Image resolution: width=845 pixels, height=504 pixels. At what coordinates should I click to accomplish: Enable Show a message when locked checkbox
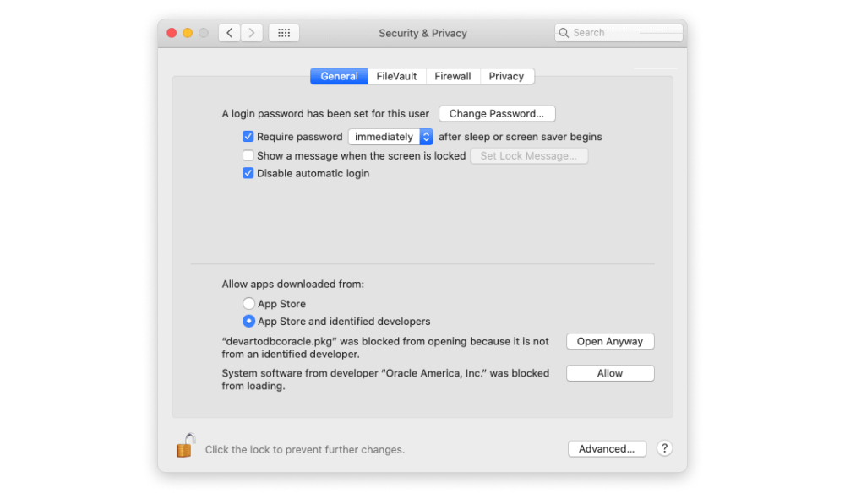(248, 155)
